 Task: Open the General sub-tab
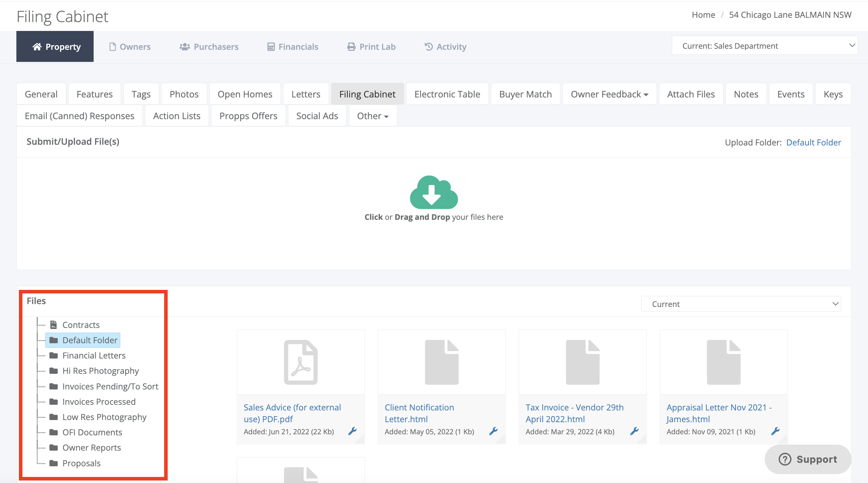tap(41, 94)
